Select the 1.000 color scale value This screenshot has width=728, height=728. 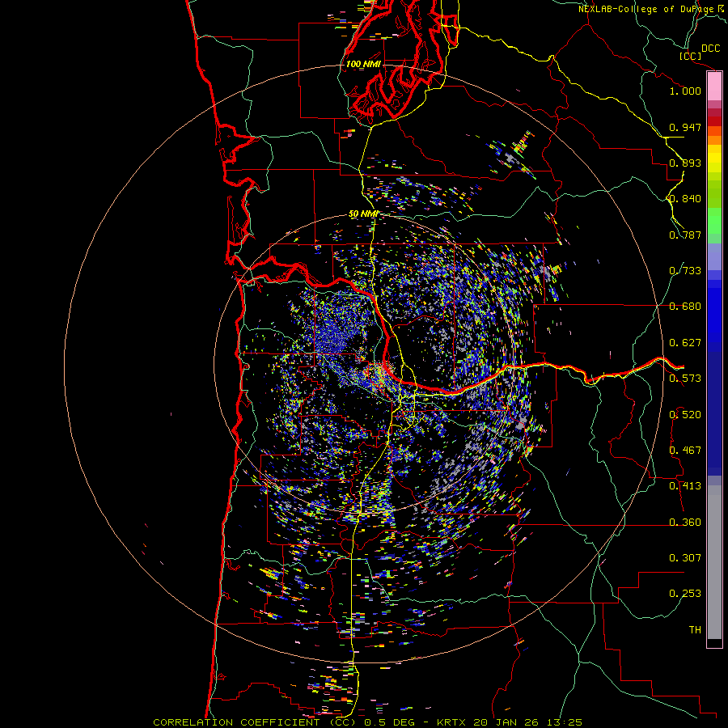pyautogui.click(x=685, y=91)
